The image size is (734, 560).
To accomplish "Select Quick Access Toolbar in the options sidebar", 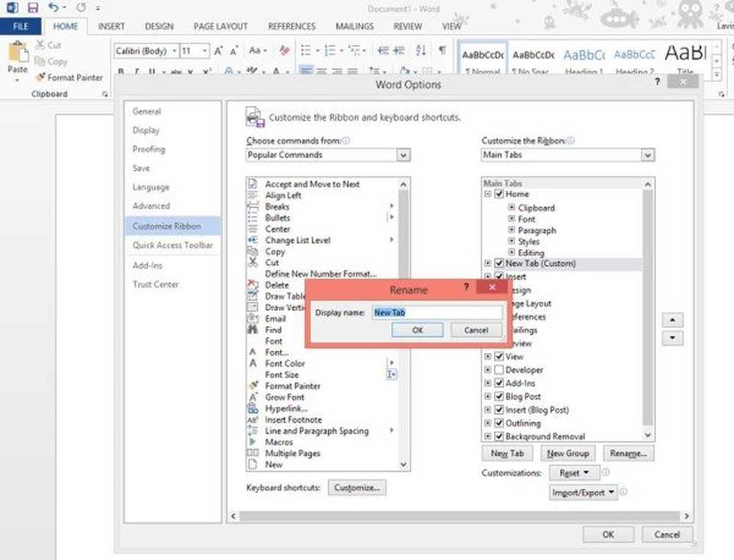I will [172, 245].
